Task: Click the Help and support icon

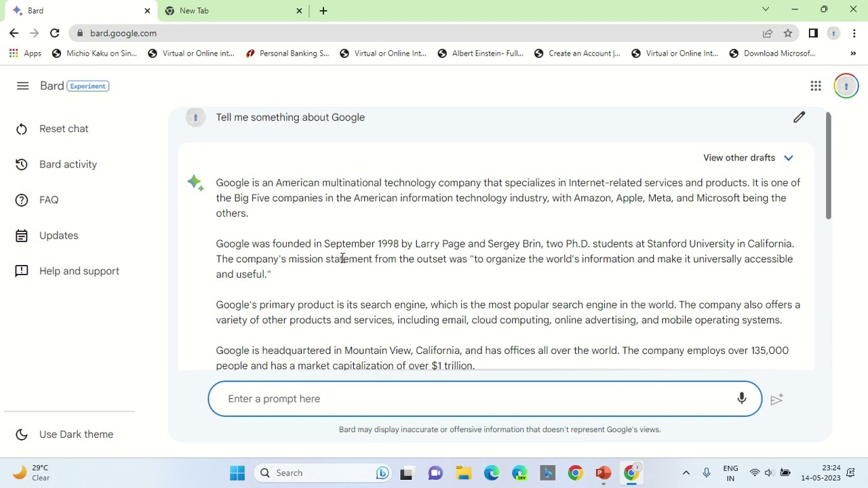Action: tap(22, 271)
